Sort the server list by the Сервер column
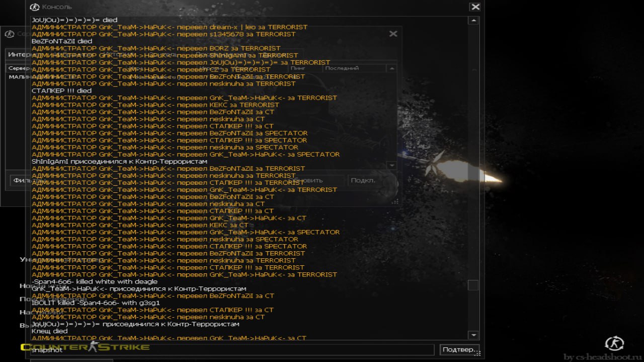The width and height of the screenshot is (644, 362). point(18,68)
